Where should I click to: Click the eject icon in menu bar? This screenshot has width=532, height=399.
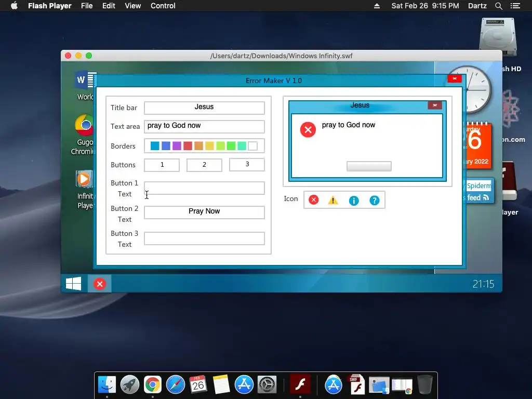(x=377, y=6)
